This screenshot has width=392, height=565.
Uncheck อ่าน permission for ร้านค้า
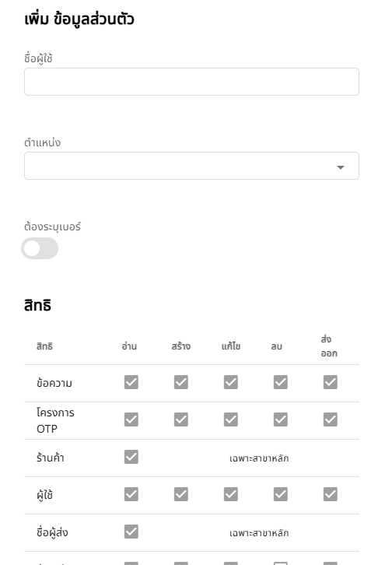[131, 457]
